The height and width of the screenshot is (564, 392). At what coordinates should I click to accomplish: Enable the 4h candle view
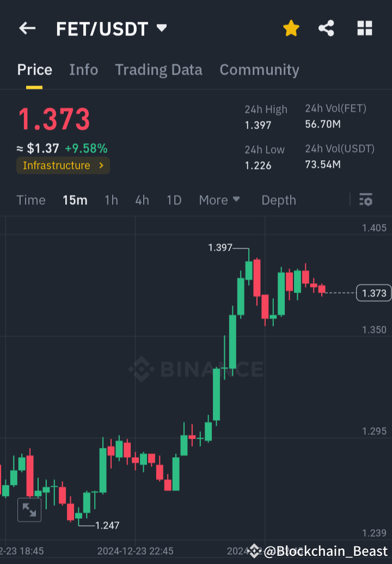[x=142, y=200]
